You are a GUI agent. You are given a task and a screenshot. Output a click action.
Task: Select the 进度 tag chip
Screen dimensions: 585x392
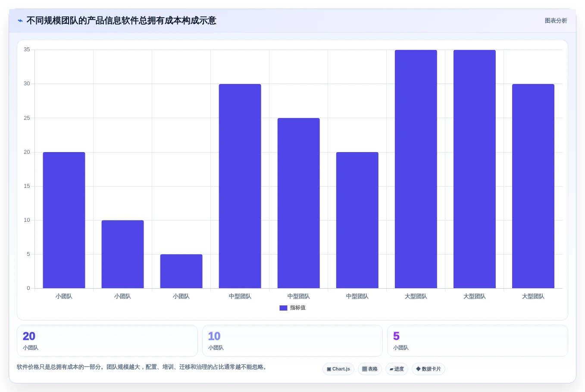point(397,369)
